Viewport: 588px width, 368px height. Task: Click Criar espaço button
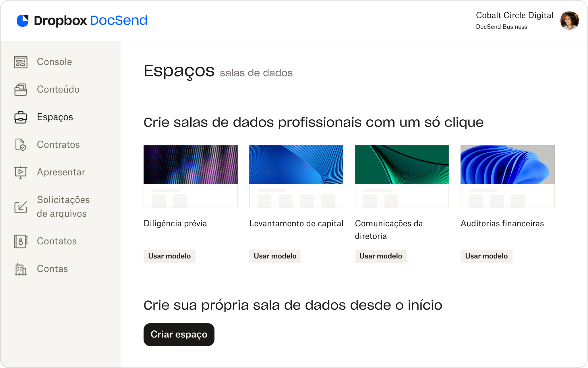point(179,334)
